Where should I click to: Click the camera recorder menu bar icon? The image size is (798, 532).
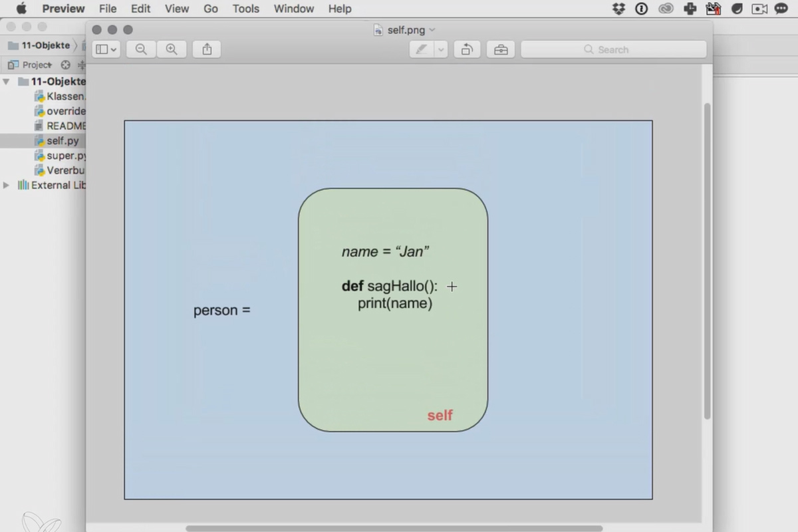point(759,9)
